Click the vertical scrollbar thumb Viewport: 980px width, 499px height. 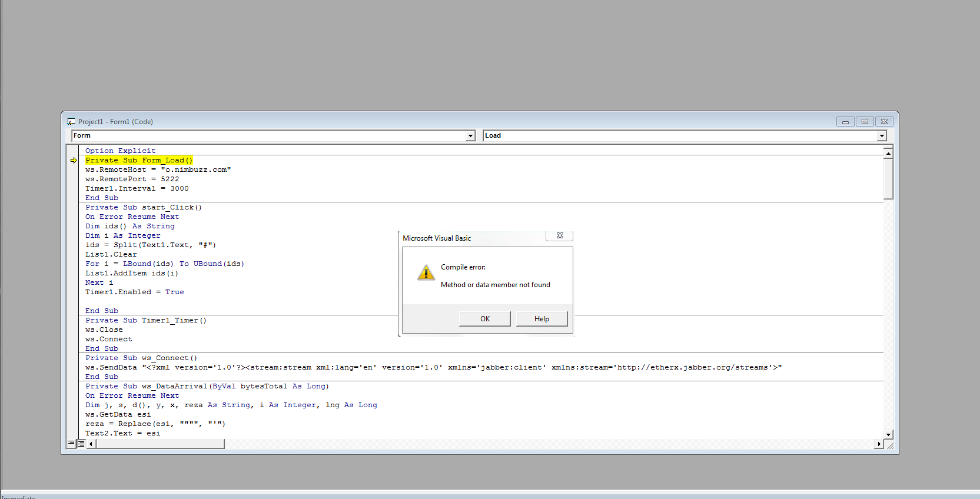pyautogui.click(x=888, y=179)
